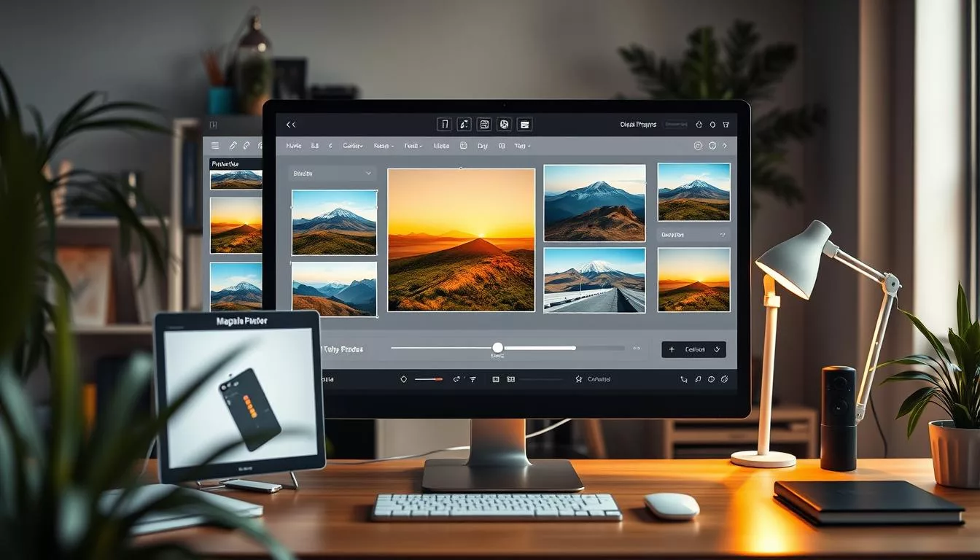This screenshot has width=980, height=560.
Task: Click the pie circle icon at bottom bar right
Action: pos(725,379)
